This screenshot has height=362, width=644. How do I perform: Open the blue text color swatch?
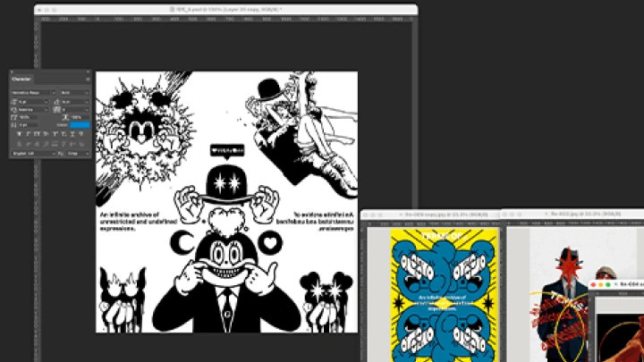pos(80,125)
